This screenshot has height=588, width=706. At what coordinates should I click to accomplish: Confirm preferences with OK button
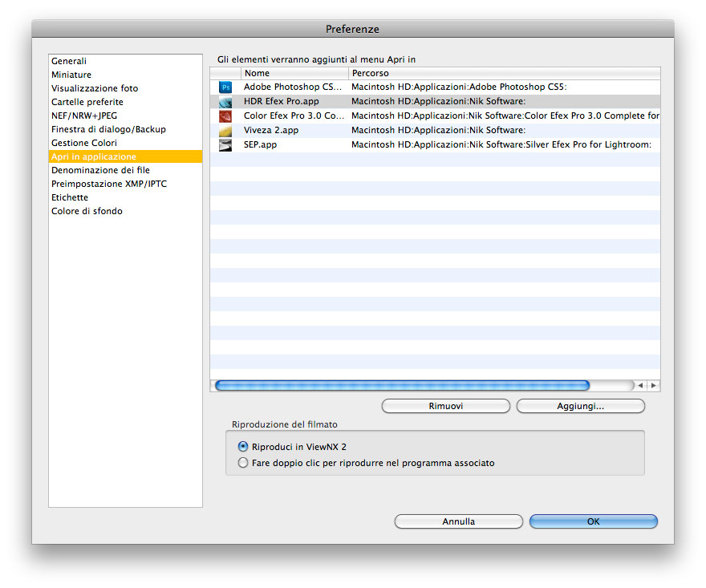(594, 521)
